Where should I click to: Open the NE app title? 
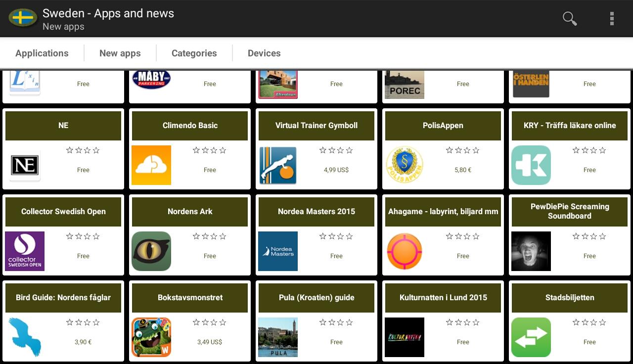pyautogui.click(x=63, y=126)
